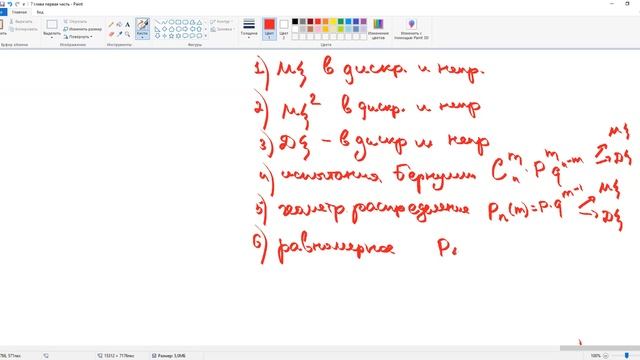The image size is (640, 360).
Task: Choose the triangle shape
Action: click(x=199, y=22)
